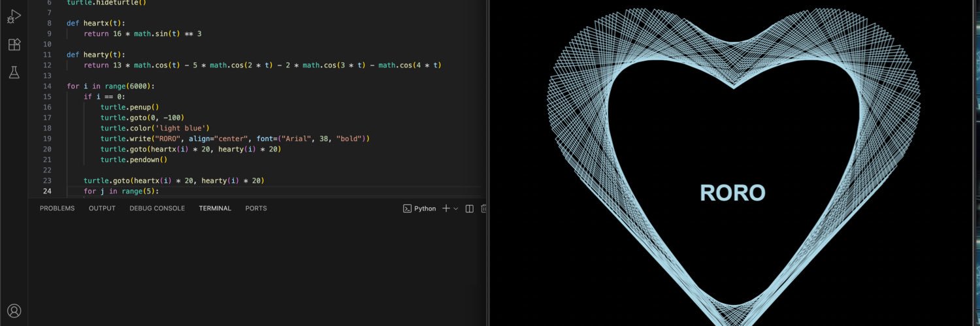Create a new terminal with the plus icon
The width and height of the screenshot is (980, 326).
[446, 208]
